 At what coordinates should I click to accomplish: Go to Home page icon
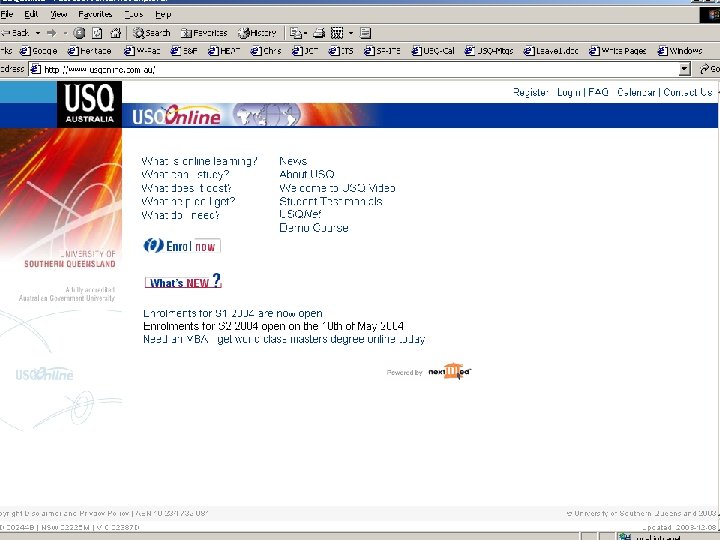click(x=115, y=33)
